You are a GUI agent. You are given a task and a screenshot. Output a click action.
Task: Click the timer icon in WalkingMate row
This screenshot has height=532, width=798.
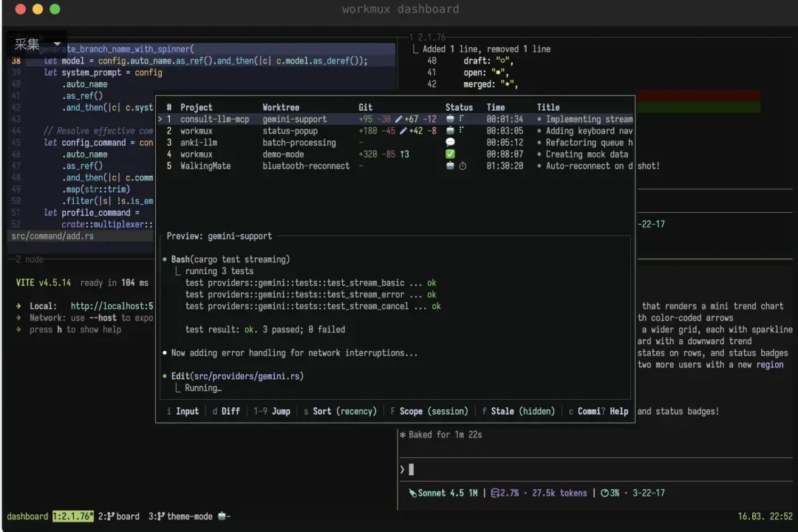point(462,166)
